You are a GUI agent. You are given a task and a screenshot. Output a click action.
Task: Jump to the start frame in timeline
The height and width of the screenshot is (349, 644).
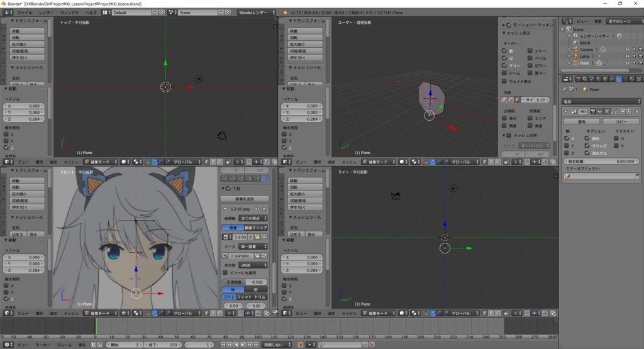[223, 345]
